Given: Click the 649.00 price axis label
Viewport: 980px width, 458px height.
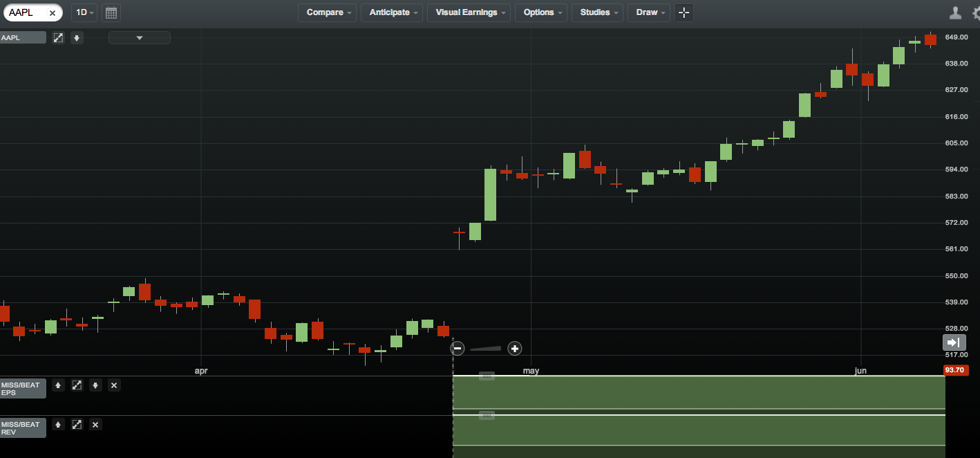Looking at the screenshot, I should point(956,37).
